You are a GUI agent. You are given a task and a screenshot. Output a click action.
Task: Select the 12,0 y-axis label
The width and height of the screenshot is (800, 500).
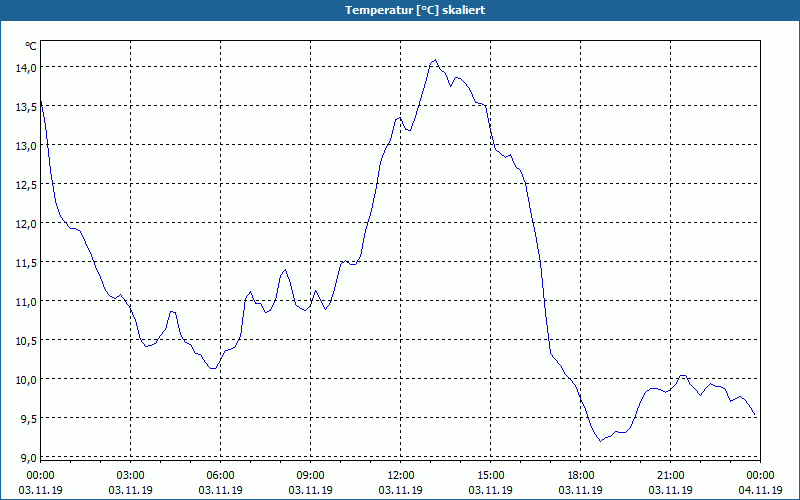coord(26,223)
